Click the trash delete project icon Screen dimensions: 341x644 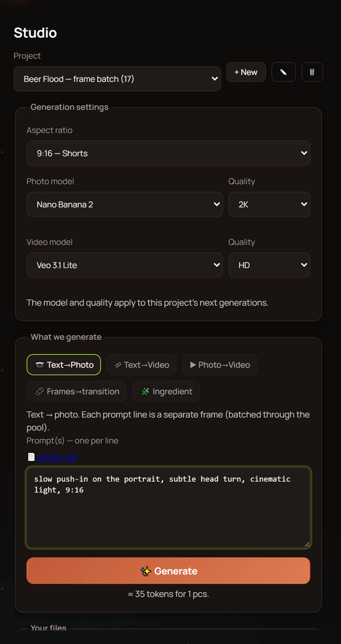312,72
